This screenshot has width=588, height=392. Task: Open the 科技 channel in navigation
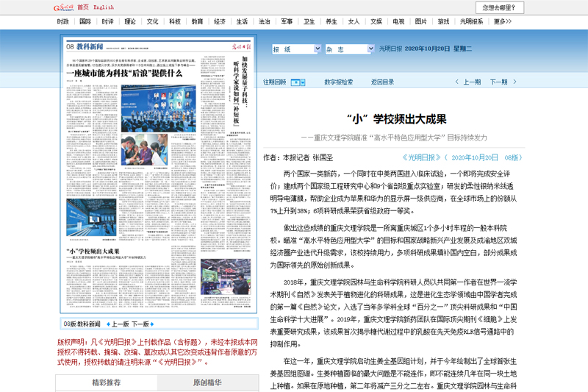pos(175,22)
